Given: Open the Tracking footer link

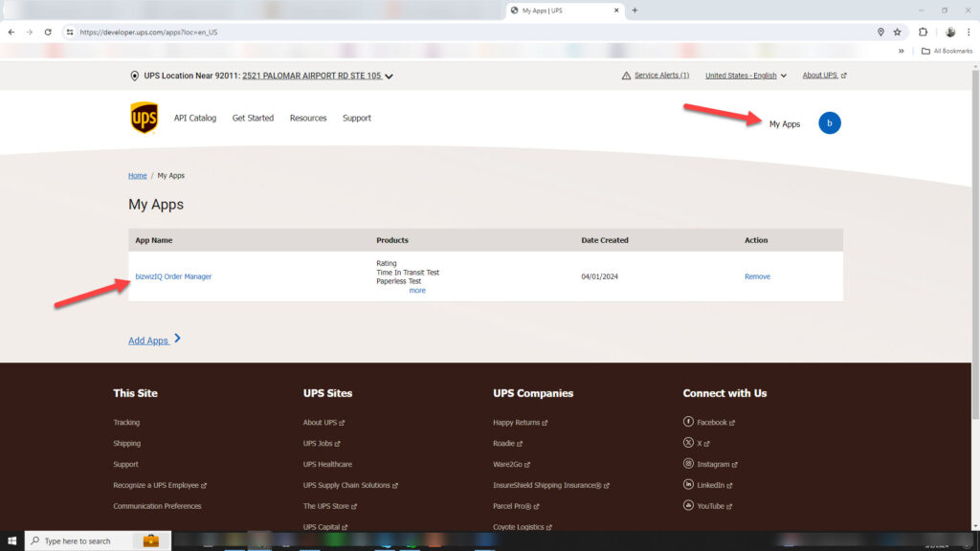Looking at the screenshot, I should pos(126,422).
